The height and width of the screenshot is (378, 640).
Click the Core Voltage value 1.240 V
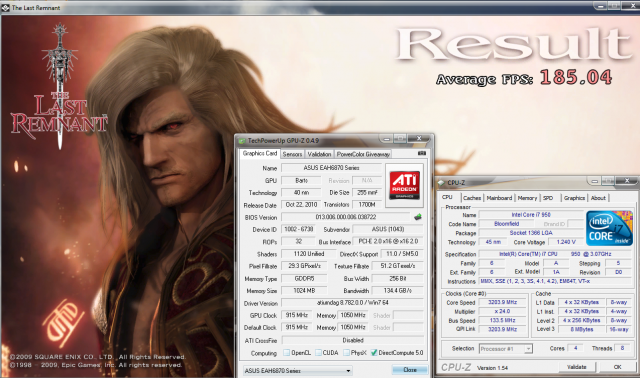point(566,242)
